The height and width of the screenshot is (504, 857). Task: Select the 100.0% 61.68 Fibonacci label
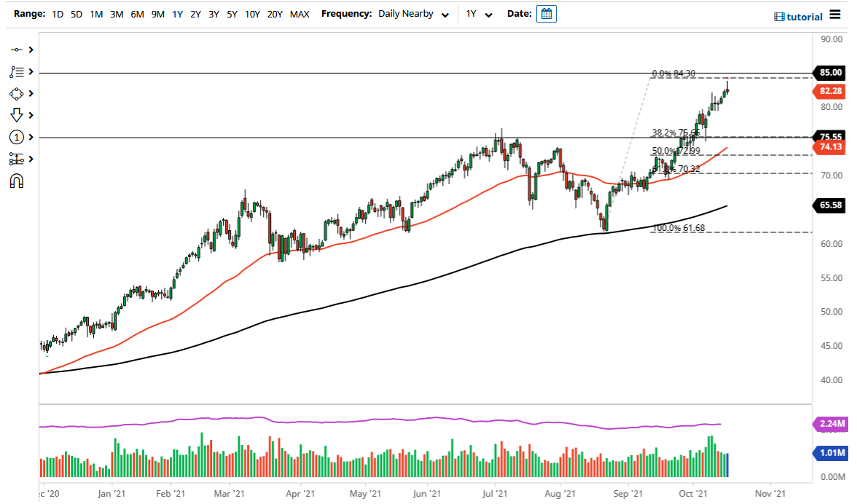tap(679, 228)
